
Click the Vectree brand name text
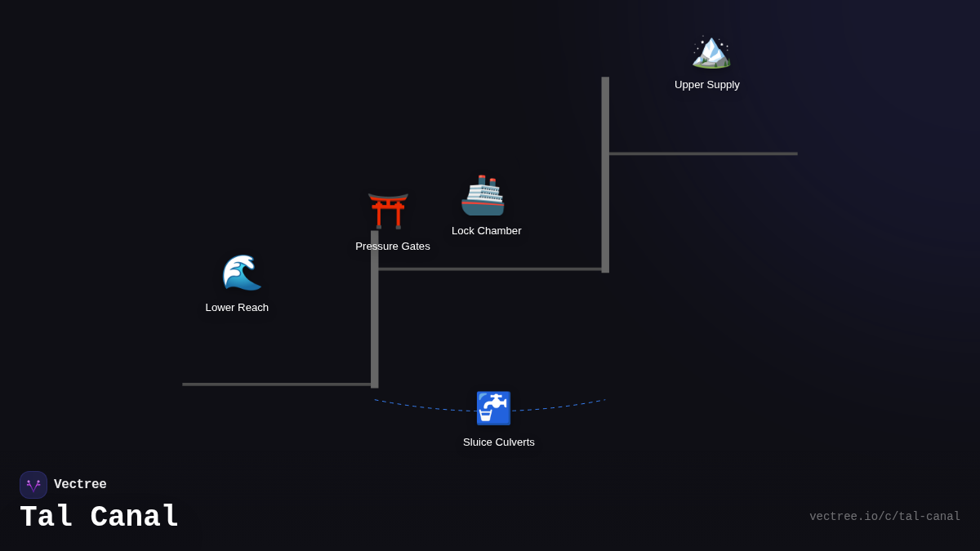[x=80, y=485]
